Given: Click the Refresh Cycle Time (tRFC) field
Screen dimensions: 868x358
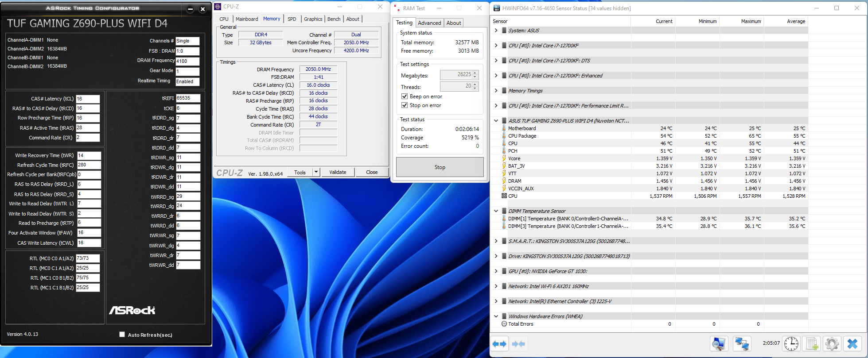Looking at the screenshot, I should pyautogui.click(x=89, y=165).
